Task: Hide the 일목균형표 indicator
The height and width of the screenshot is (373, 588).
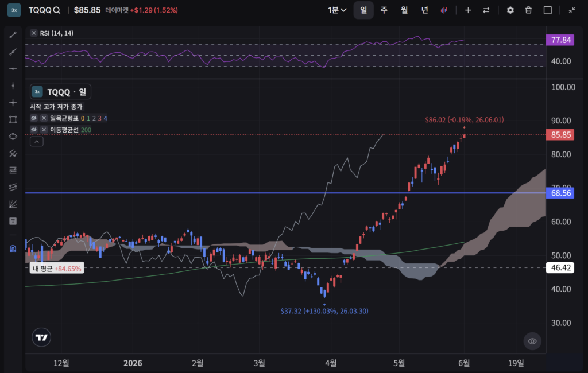Action: [34, 118]
